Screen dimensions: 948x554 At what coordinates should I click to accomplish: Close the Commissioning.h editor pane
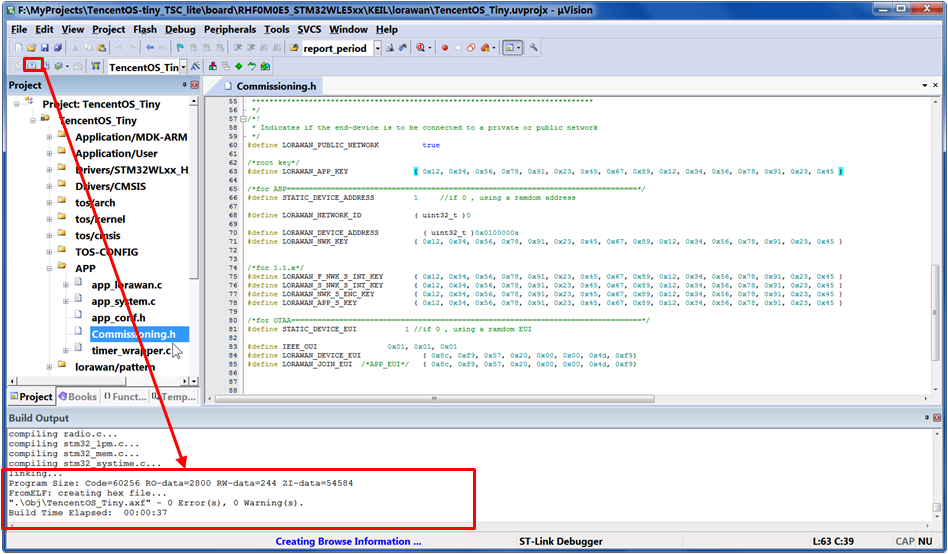935,85
